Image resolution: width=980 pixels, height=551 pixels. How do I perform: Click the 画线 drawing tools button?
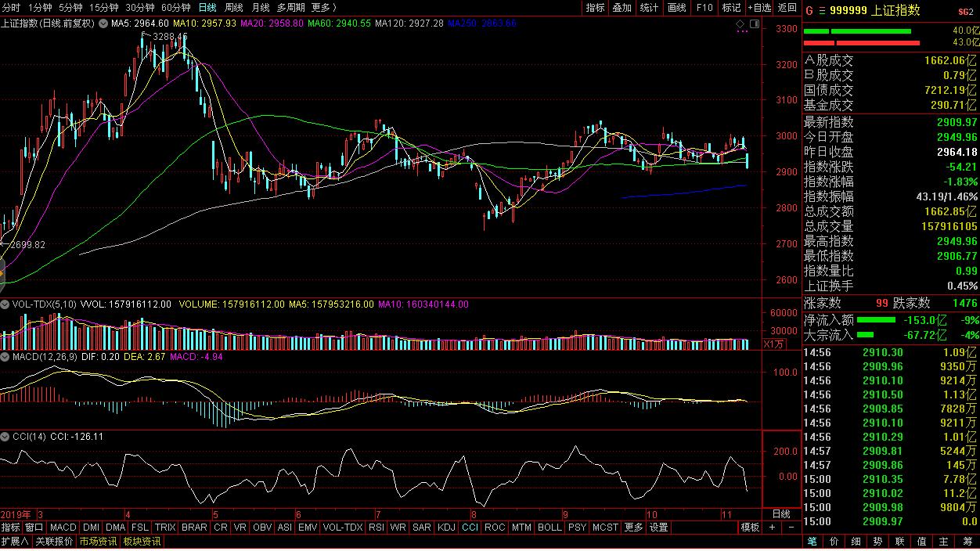tap(676, 7)
